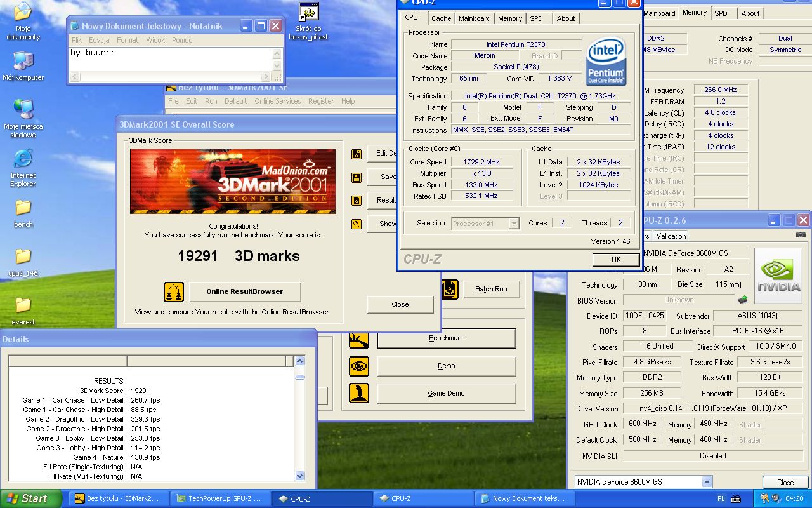This screenshot has height=508, width=812.
Task: Open Format menu in Notatnik
Action: tap(128, 40)
